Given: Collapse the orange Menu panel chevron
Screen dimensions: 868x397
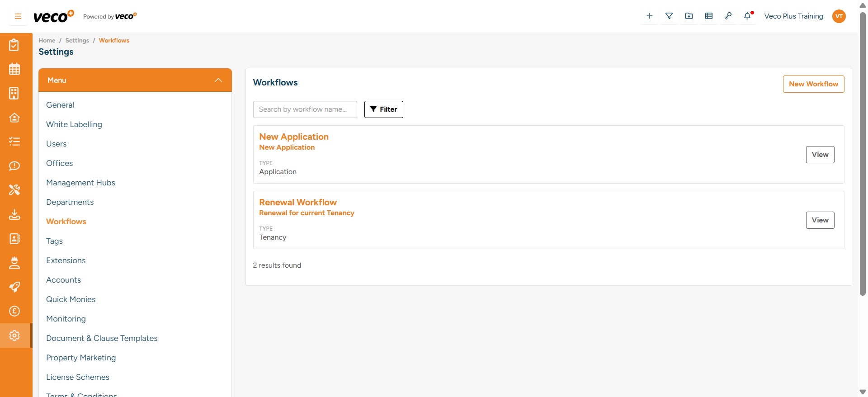Looking at the screenshot, I should coord(218,80).
